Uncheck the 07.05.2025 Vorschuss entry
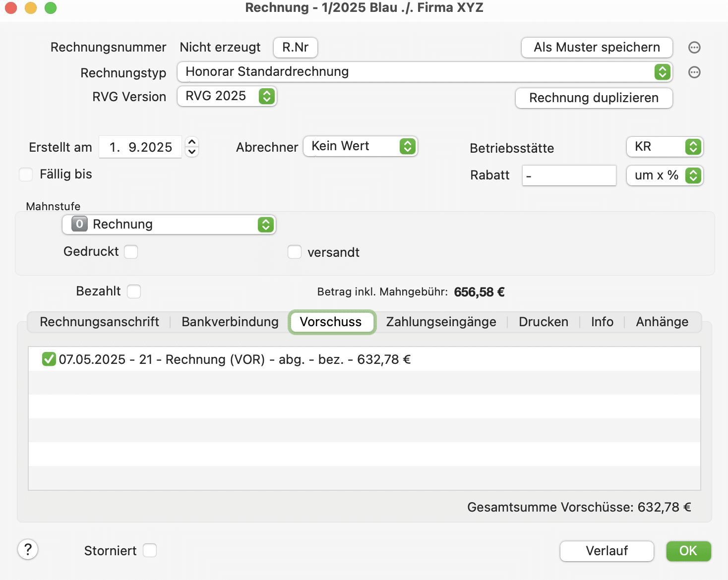This screenshot has width=728, height=580. click(x=49, y=359)
